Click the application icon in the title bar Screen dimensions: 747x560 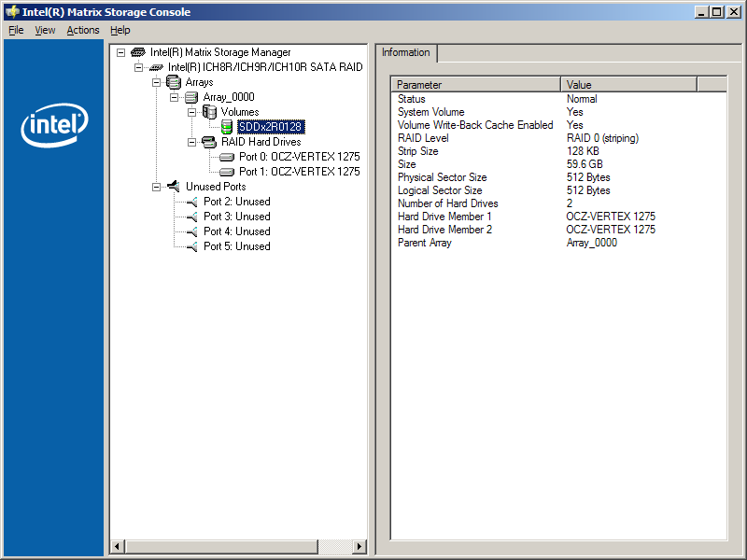(x=12, y=12)
